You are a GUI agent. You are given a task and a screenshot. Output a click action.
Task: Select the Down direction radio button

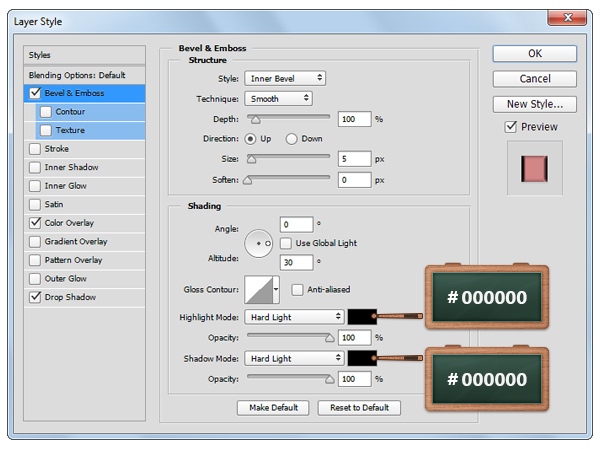point(292,139)
